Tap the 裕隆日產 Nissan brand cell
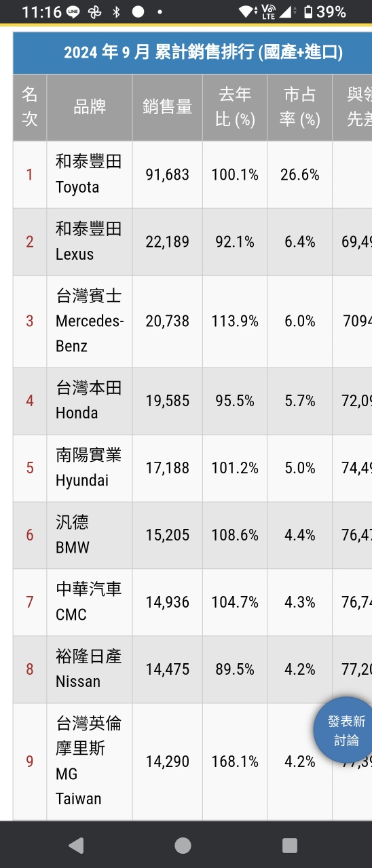The width and height of the screenshot is (372, 868). 90,669
